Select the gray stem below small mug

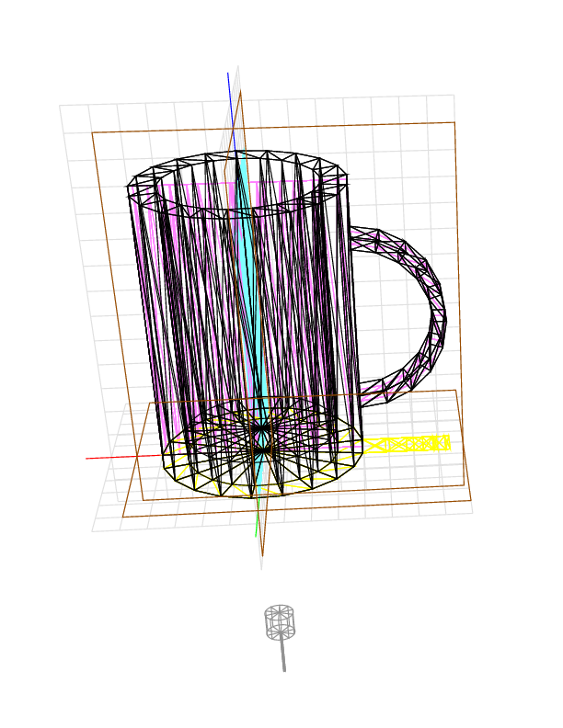point(282,655)
